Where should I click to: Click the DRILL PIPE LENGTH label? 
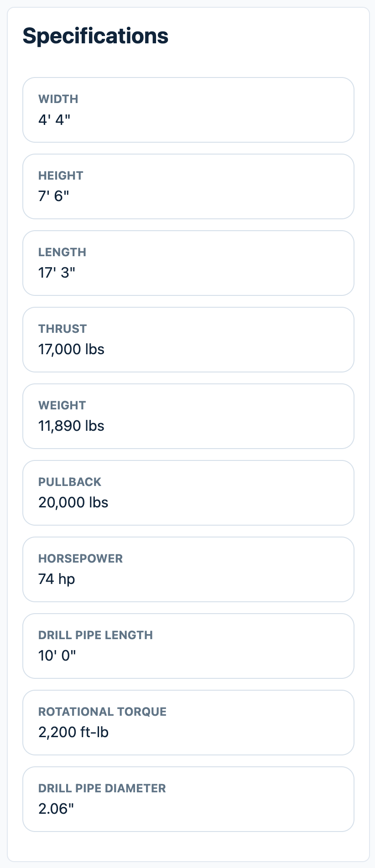[95, 635]
